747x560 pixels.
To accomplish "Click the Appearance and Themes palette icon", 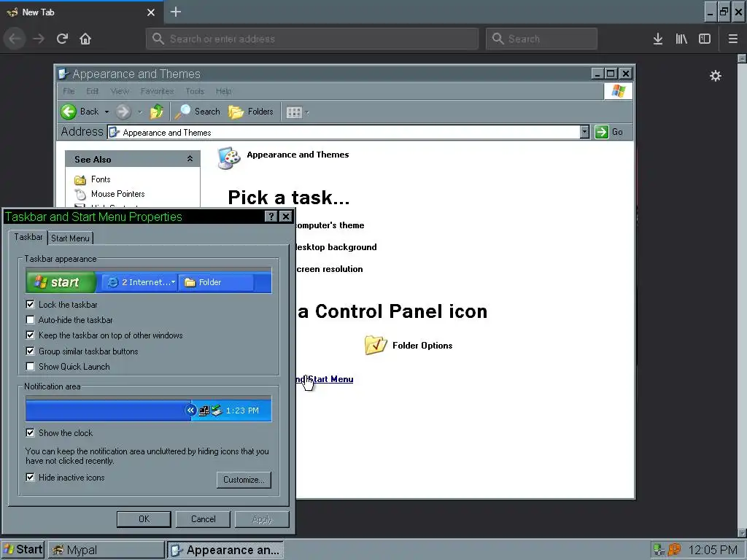I will pos(229,158).
